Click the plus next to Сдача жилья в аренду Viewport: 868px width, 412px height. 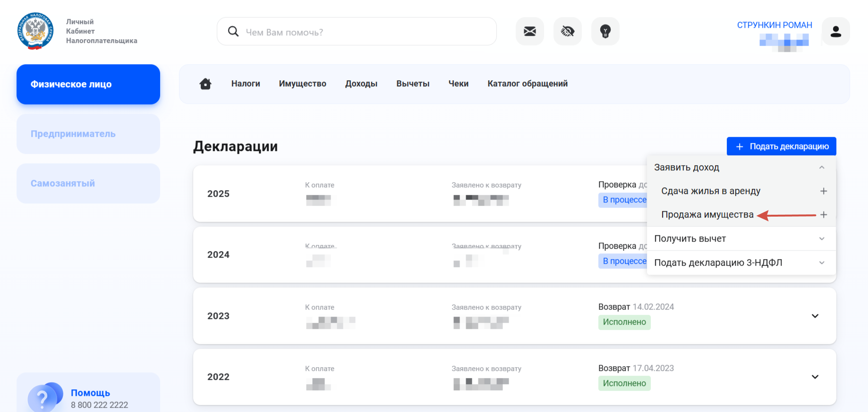click(824, 191)
